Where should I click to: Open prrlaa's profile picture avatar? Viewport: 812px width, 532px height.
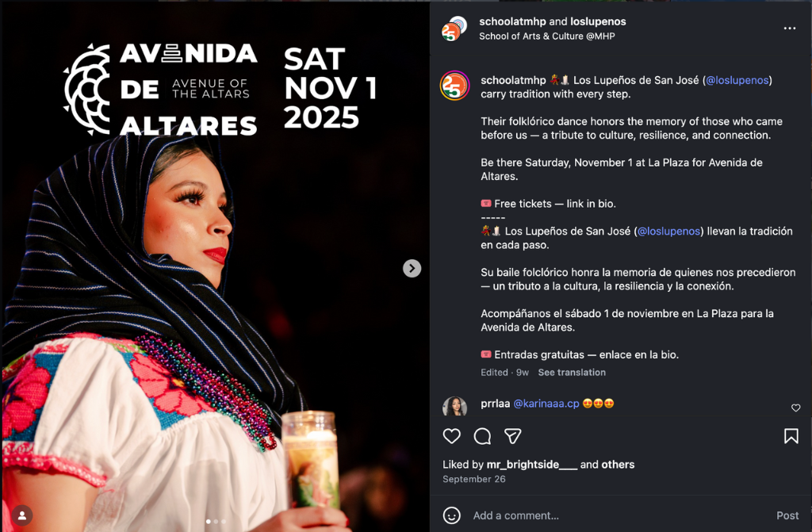pyautogui.click(x=454, y=407)
